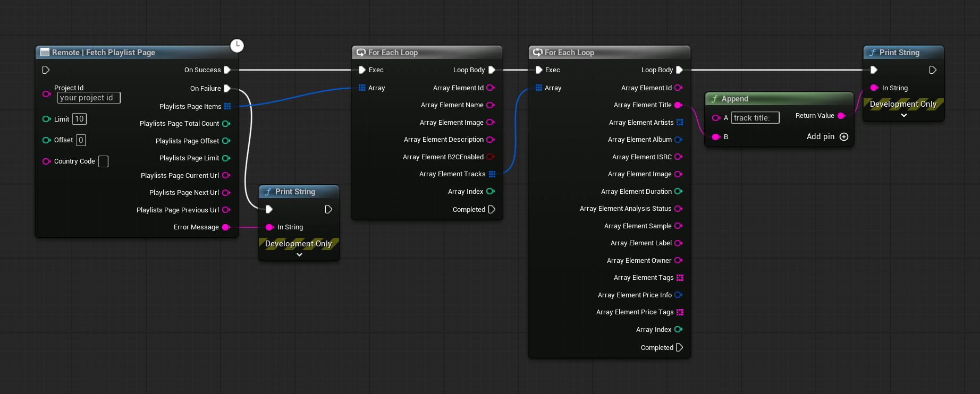The image size is (980, 394).
Task: Click the Append Return Value pin
Action: click(841, 116)
